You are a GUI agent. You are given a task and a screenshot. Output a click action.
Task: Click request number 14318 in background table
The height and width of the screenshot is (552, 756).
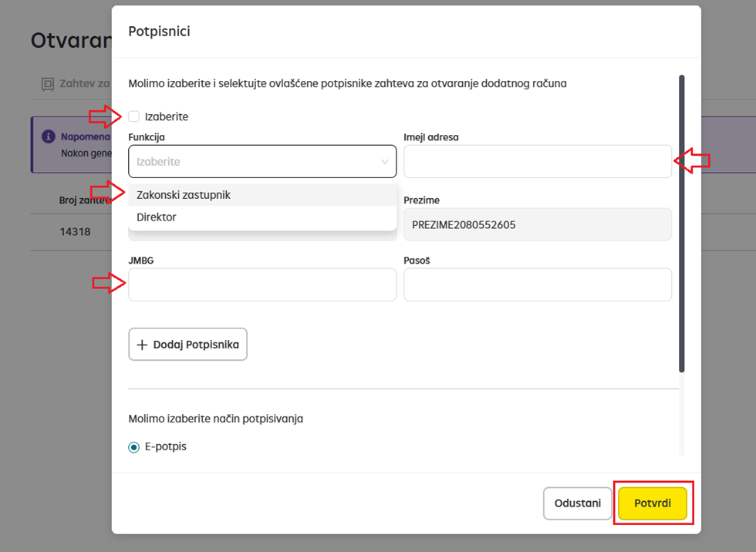76,232
